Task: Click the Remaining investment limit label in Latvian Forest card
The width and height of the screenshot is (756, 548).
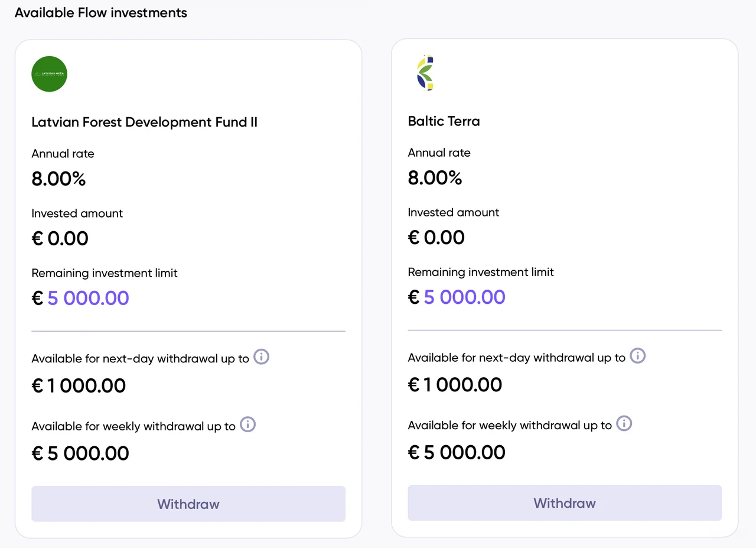Action: coord(105,273)
